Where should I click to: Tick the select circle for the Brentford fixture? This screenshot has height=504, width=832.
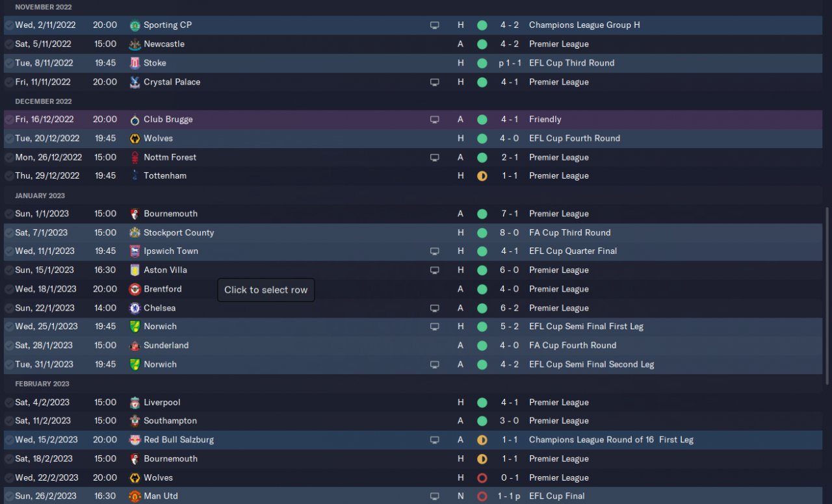pos(9,289)
